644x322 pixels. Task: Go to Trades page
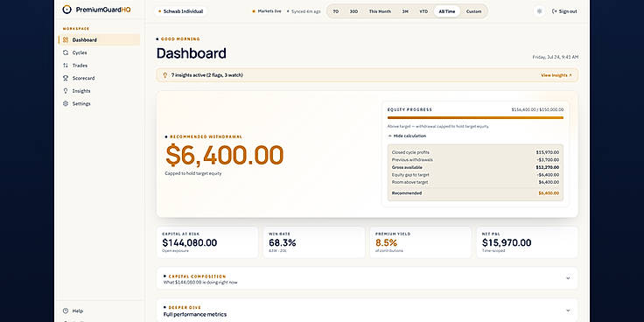[100, 66]
